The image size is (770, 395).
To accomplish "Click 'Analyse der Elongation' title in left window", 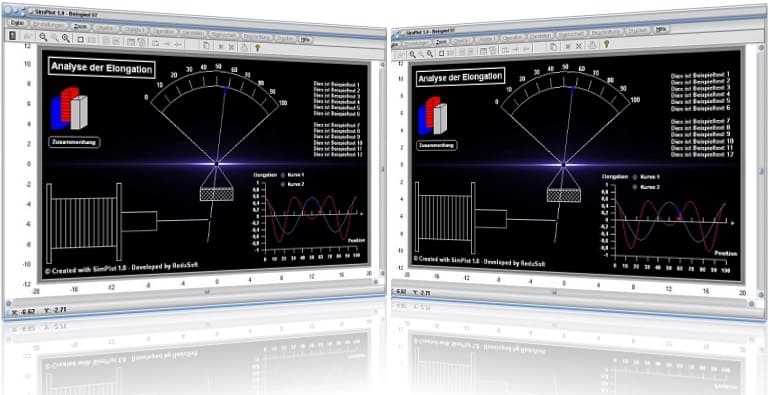I will coord(102,68).
